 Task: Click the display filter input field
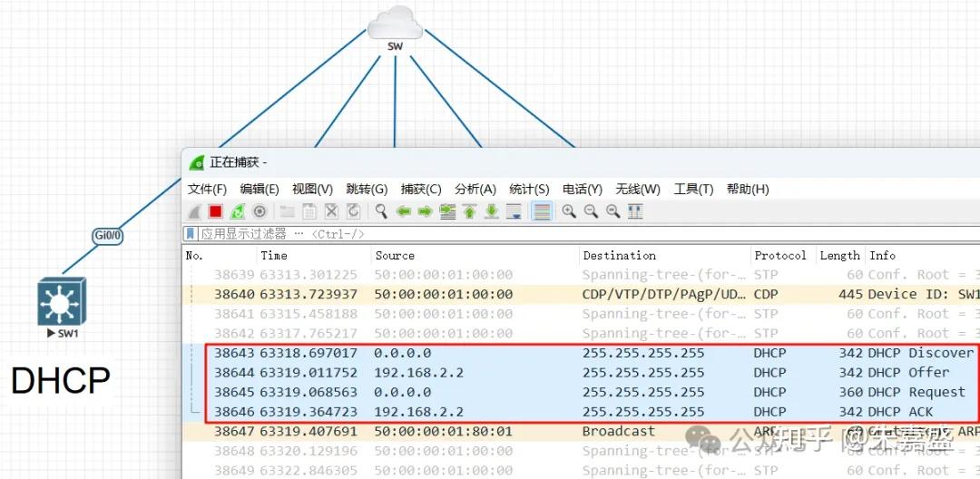point(587,234)
